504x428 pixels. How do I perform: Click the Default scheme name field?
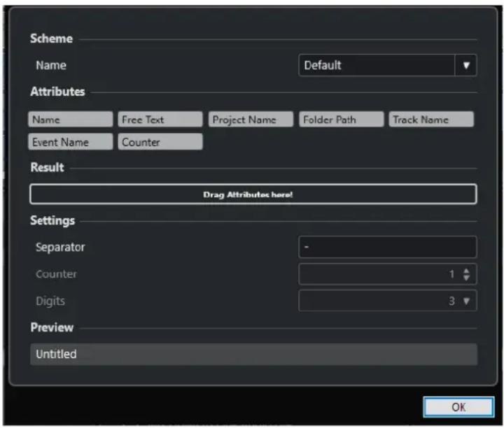tap(377, 65)
